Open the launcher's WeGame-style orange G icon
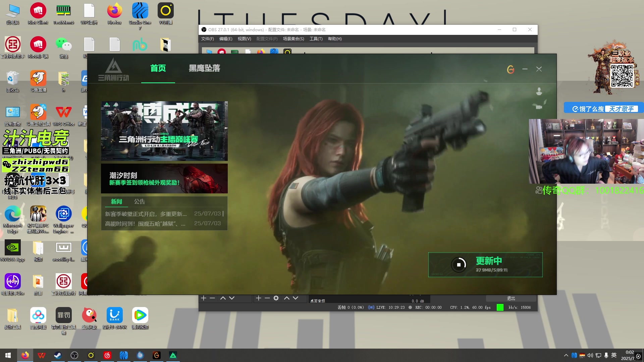Image resolution: width=644 pixels, height=362 pixels. tap(511, 69)
